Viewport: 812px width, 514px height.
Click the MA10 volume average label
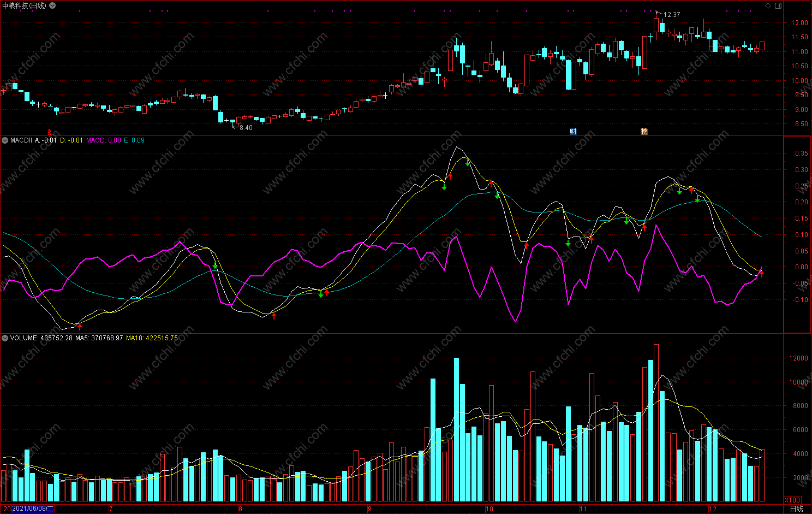pyautogui.click(x=152, y=338)
